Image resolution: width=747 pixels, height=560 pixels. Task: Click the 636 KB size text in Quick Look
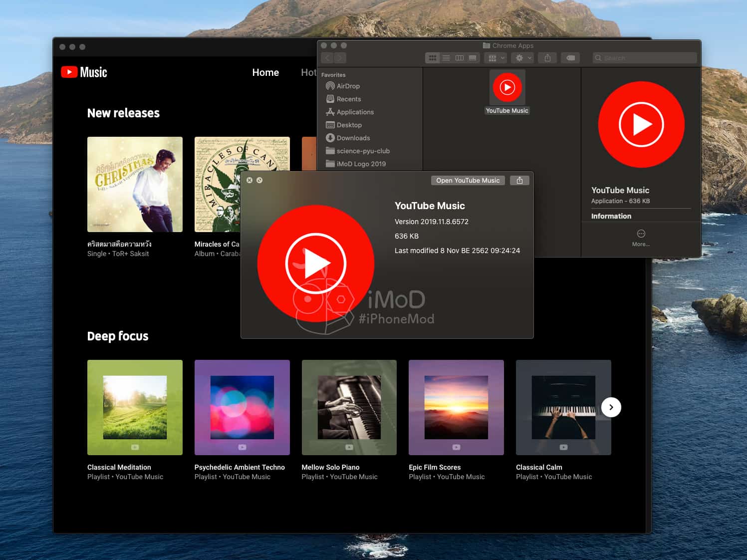(x=407, y=236)
